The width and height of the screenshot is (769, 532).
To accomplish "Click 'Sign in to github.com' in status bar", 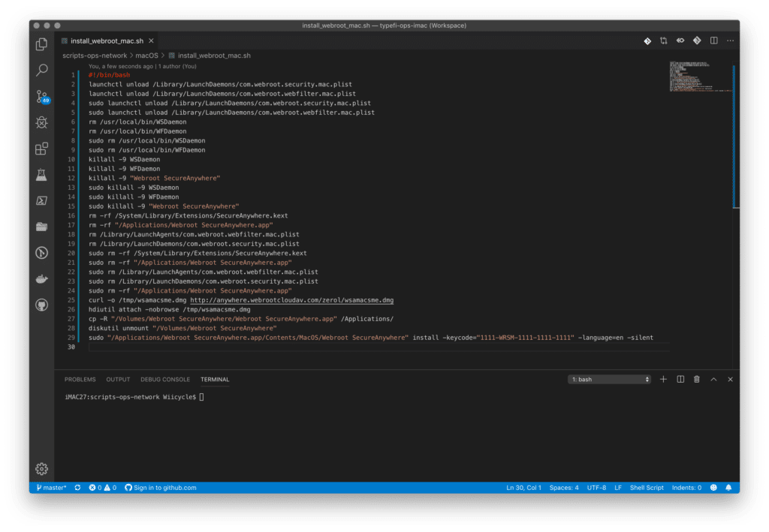I will [161, 488].
